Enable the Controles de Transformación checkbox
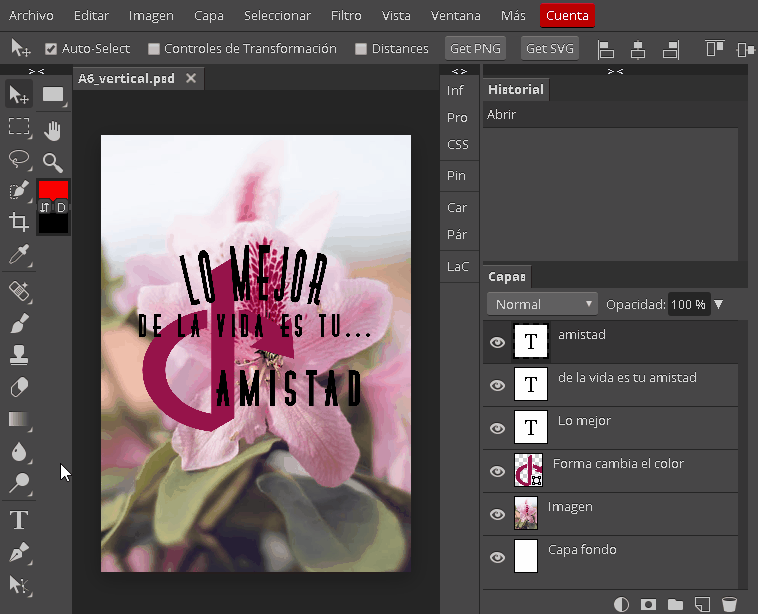 pyautogui.click(x=154, y=48)
